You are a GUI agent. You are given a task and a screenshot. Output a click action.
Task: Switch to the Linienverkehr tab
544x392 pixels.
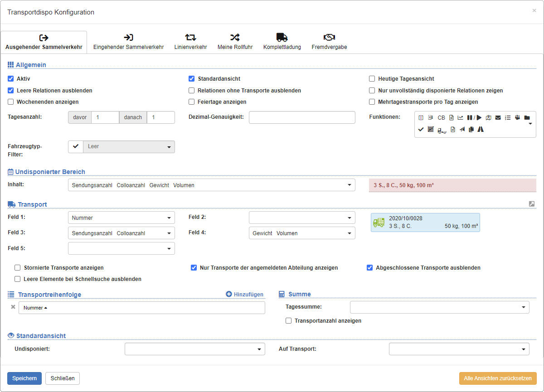[x=190, y=42]
